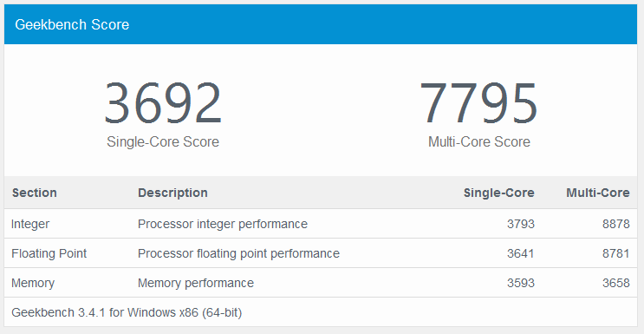Click the Geekbench 3.4.1 version footer text
Screen dimensions: 644x334
tap(127, 312)
